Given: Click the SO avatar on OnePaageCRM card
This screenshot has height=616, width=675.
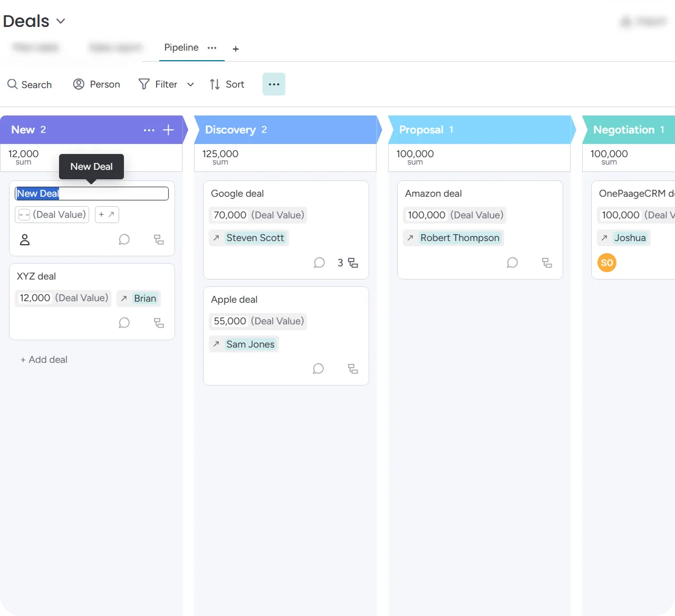Looking at the screenshot, I should (x=607, y=263).
